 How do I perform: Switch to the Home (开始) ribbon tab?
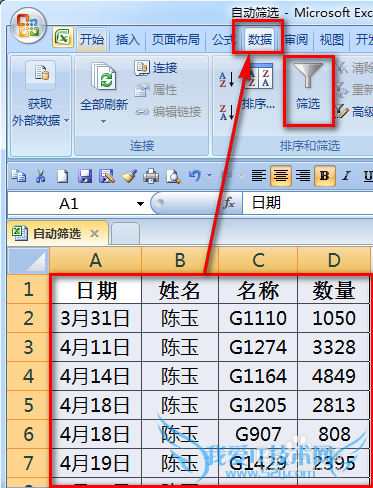pos(92,40)
